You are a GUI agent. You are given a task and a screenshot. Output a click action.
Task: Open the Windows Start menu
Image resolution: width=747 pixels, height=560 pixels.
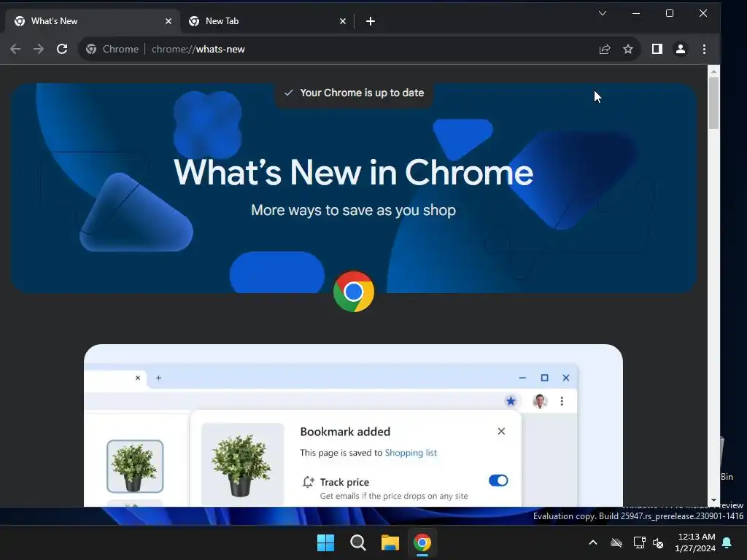(x=326, y=542)
